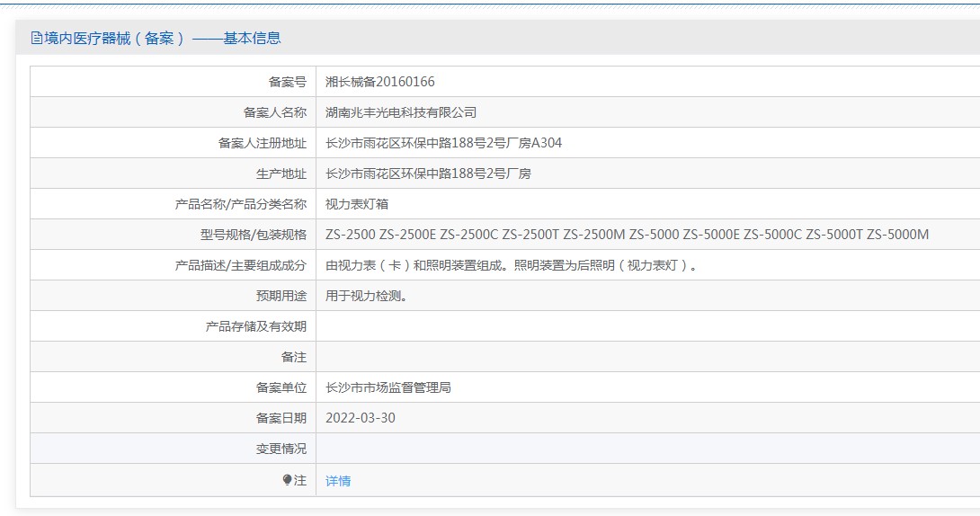The image size is (980, 516).
Task: Click the document icon beside 境内医疗器械 heading
Action: pyautogui.click(x=36, y=39)
